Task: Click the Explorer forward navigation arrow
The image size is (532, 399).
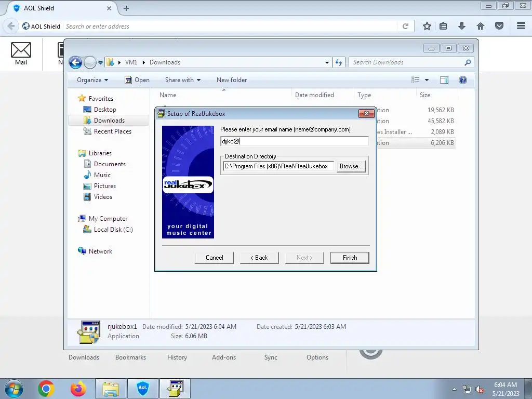Action: (x=90, y=62)
